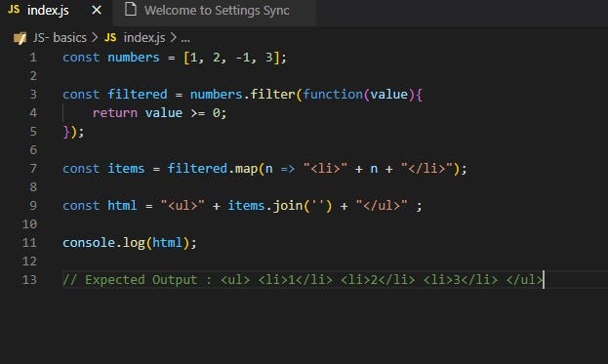Image resolution: width=608 pixels, height=364 pixels.
Task: Click line number 7 in gutter
Action: coord(33,169)
